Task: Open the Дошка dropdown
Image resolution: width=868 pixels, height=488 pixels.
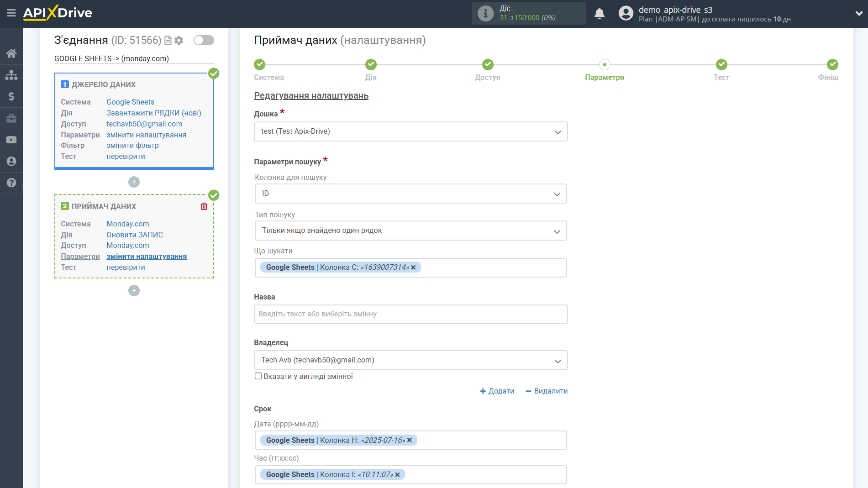Action: click(x=410, y=131)
